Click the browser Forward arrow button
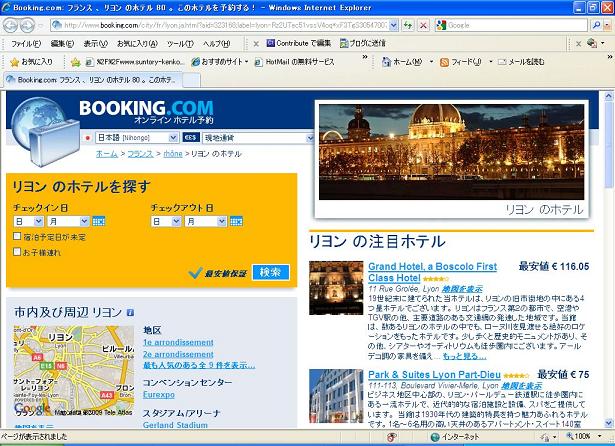Image resolution: width=615 pixels, height=446 pixels. point(27,25)
